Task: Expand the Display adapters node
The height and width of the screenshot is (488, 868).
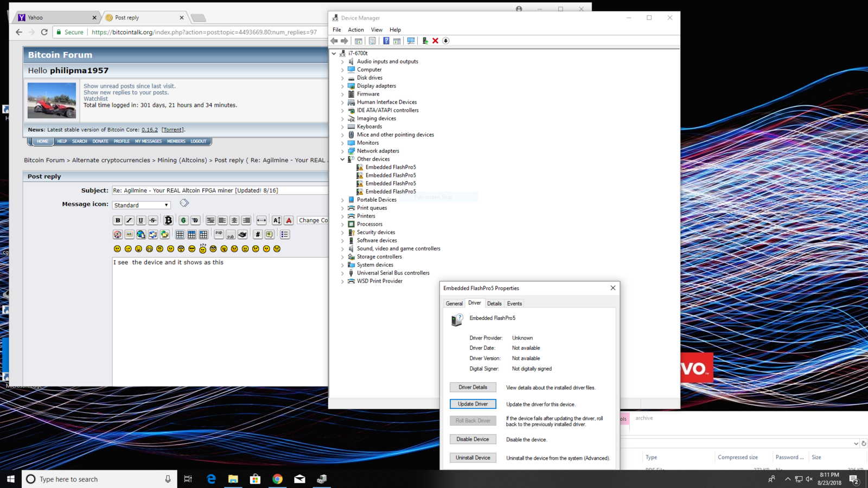Action: tap(342, 86)
